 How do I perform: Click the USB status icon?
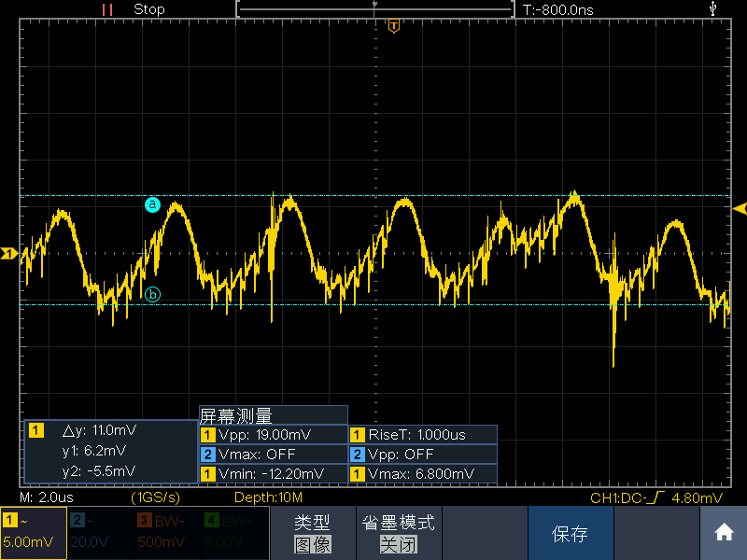tap(712, 8)
